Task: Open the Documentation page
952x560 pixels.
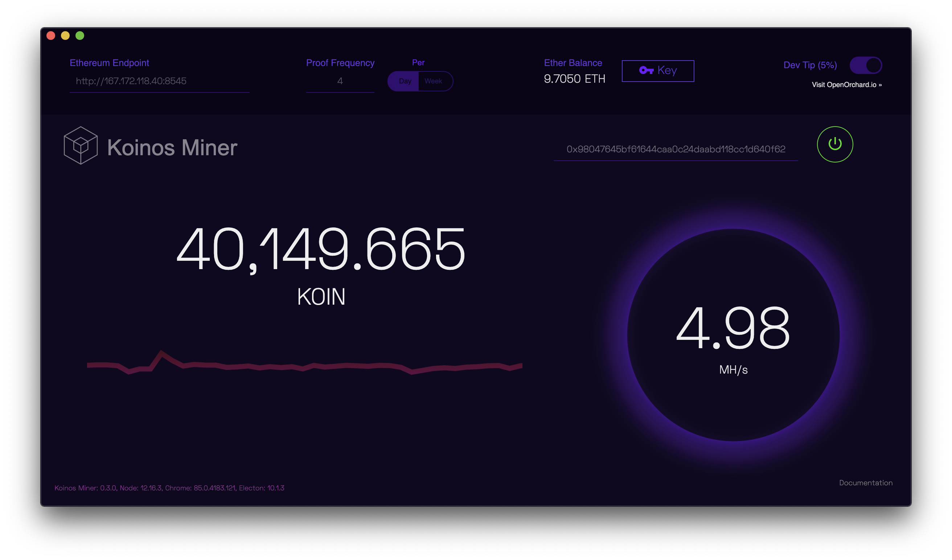Action: (866, 483)
